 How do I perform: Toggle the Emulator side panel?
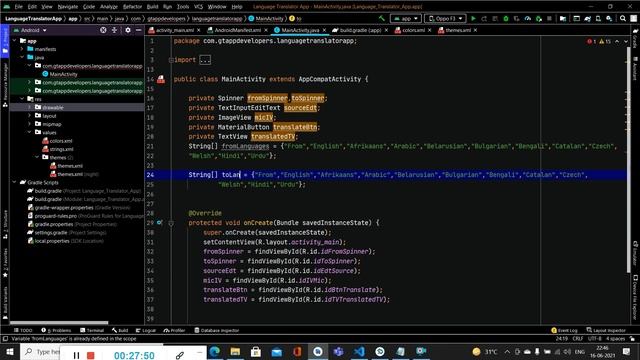[x=635, y=253]
